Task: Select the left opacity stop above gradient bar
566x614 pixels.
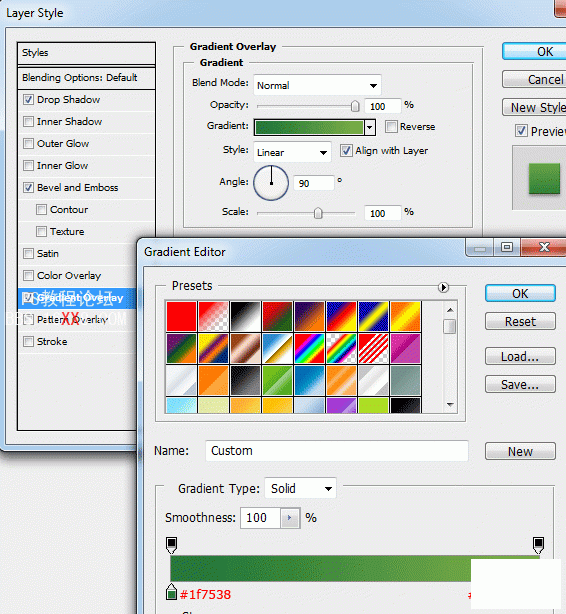Action: pos(171,545)
